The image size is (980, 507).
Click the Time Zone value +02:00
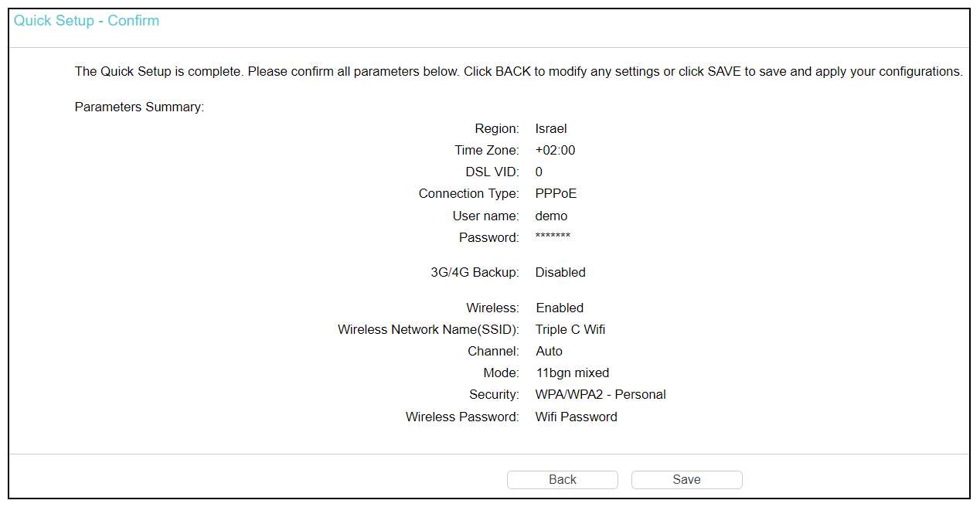[x=555, y=151]
